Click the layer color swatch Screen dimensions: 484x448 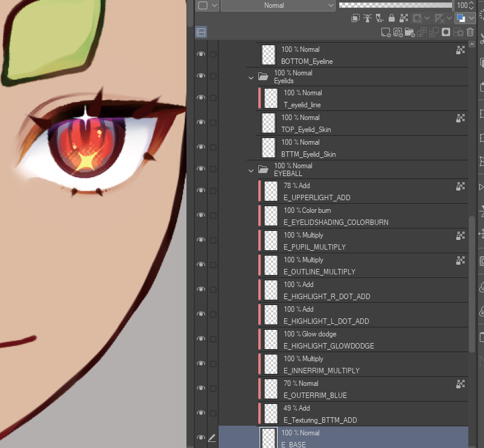pos(461,18)
